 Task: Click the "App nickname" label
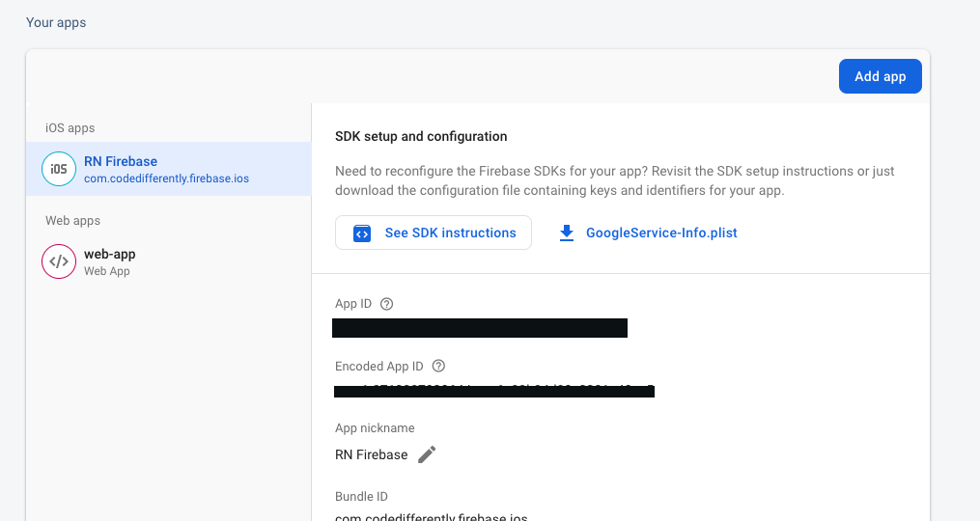[375, 428]
